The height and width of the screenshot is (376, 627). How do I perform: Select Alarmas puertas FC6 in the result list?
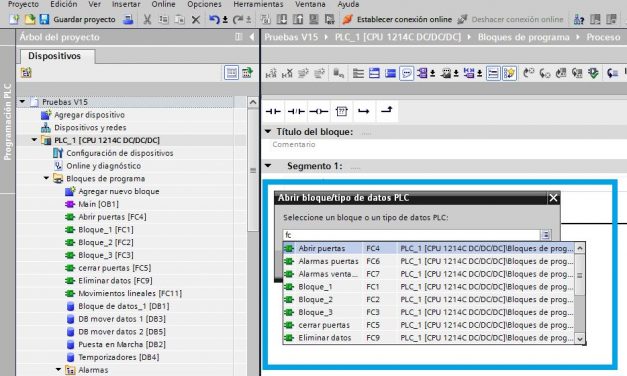428,261
